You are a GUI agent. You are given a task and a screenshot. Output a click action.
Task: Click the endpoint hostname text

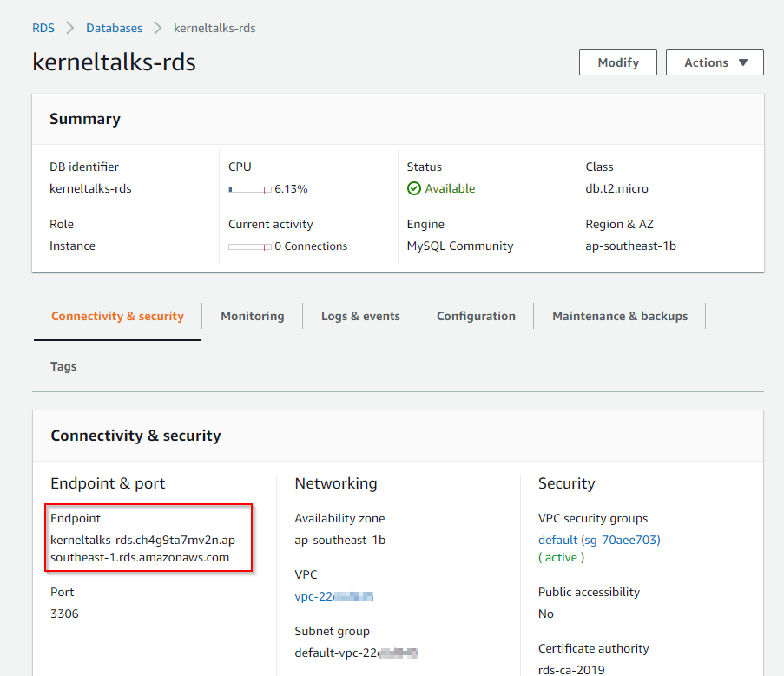pos(145,548)
